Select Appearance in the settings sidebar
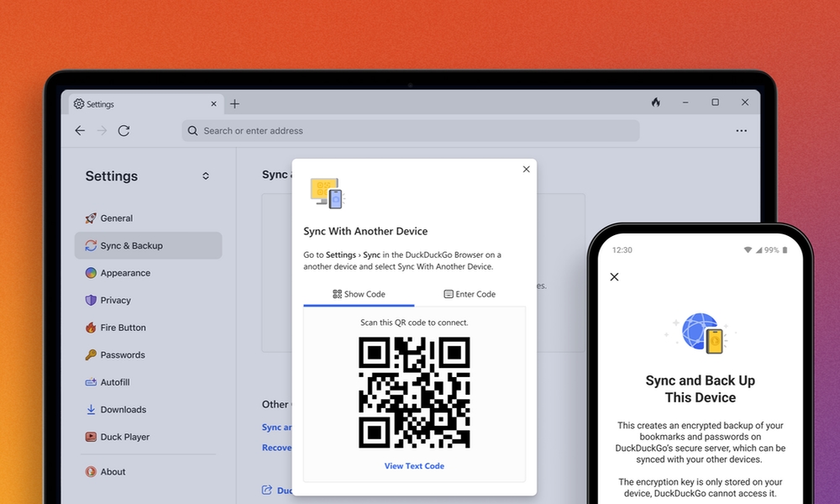The height and width of the screenshot is (504, 840). coord(125,273)
